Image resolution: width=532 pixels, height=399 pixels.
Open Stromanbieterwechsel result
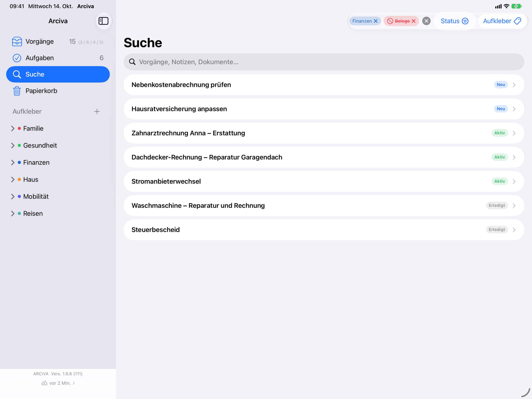324,181
